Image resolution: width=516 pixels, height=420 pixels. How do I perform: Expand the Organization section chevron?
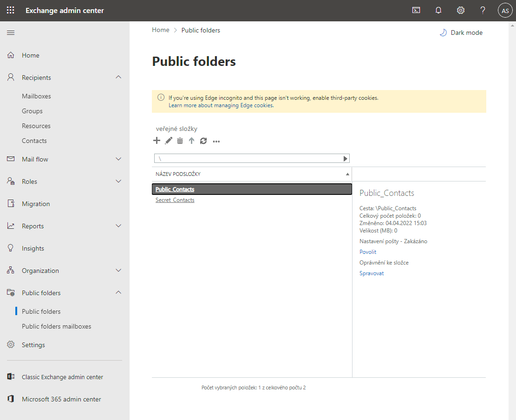(118, 271)
